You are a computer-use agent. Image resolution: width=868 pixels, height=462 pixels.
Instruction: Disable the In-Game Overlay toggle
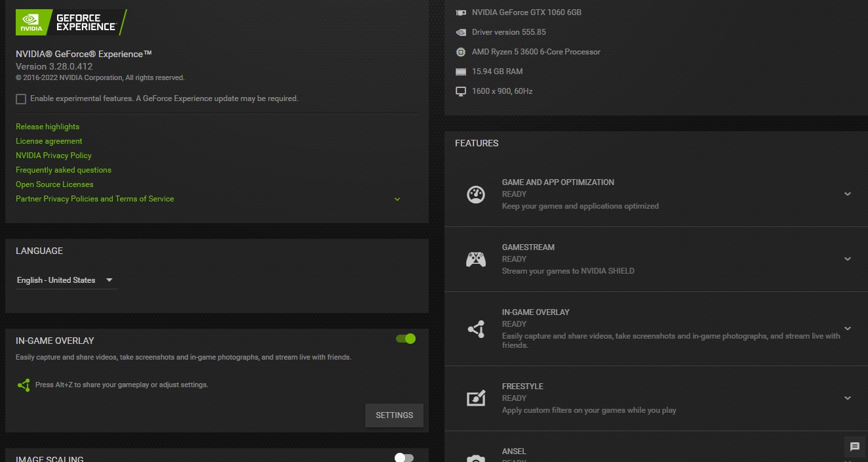pos(406,339)
